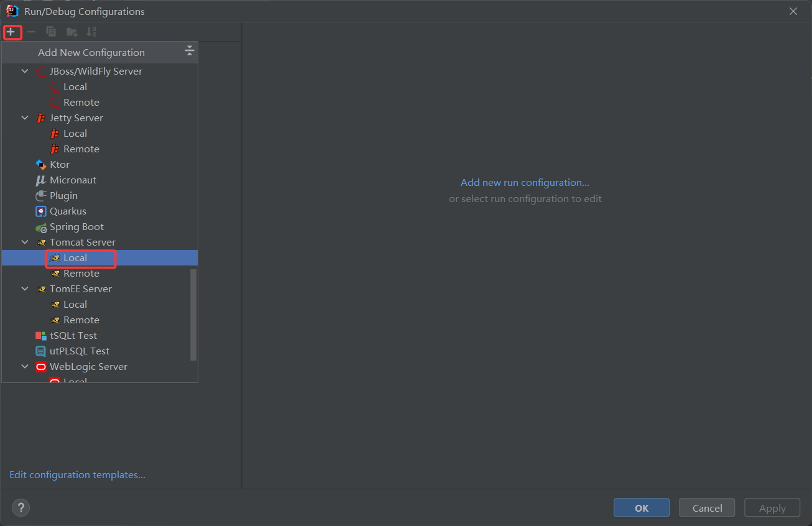Select the tSQLt Test configuration type
The height and width of the screenshot is (526, 812).
[99, 336]
